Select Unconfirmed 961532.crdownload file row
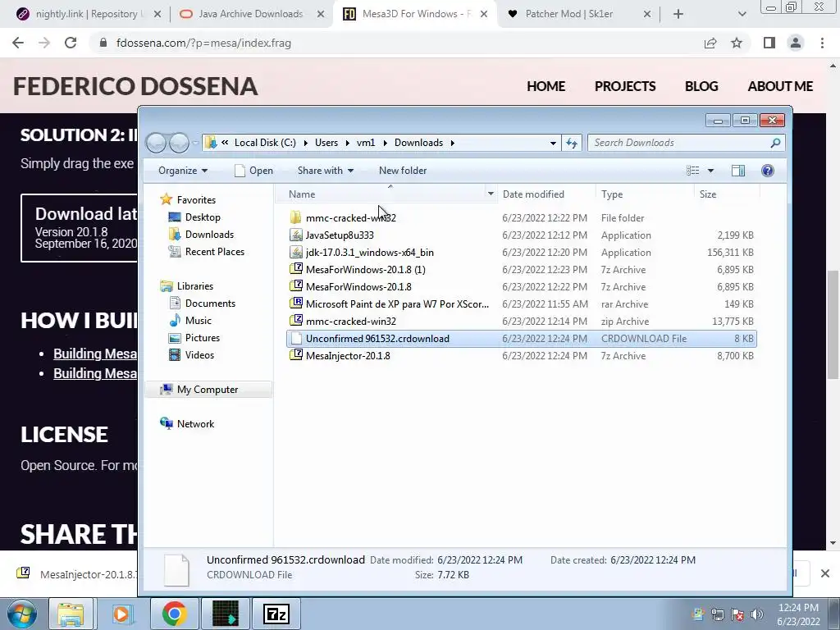Screen dimensions: 840x630 click(x=521, y=339)
